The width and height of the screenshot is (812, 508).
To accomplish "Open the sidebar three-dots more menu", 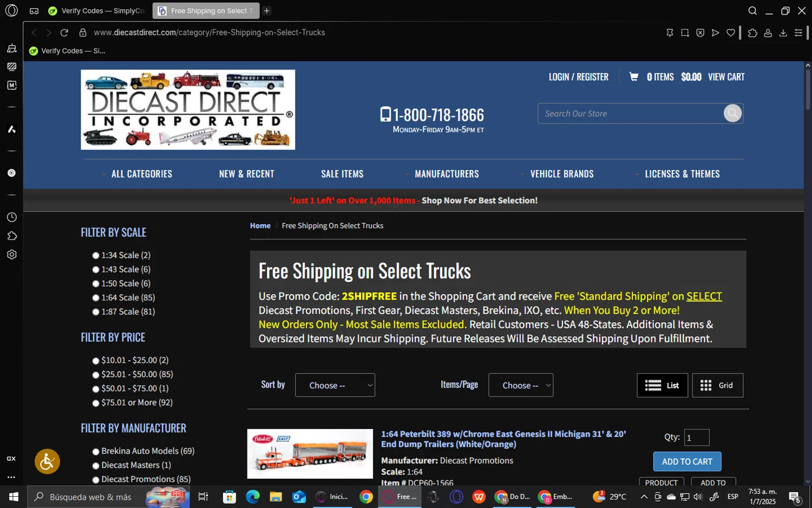I will [x=11, y=477].
